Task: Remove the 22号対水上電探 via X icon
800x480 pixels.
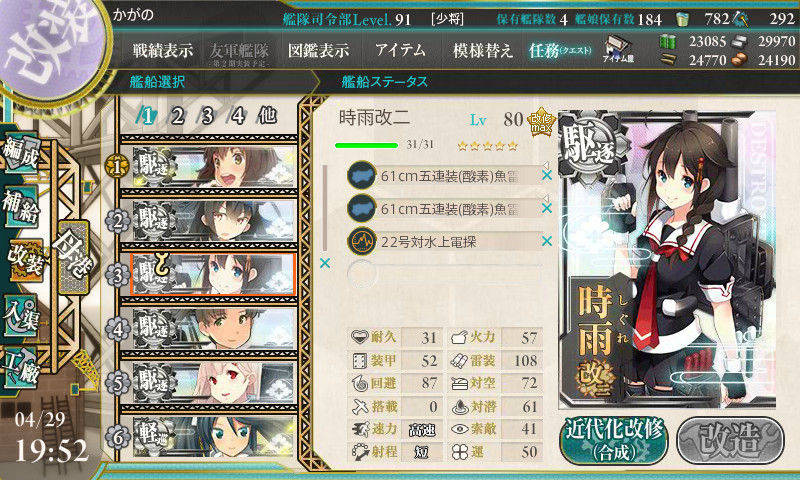Action: click(x=547, y=241)
